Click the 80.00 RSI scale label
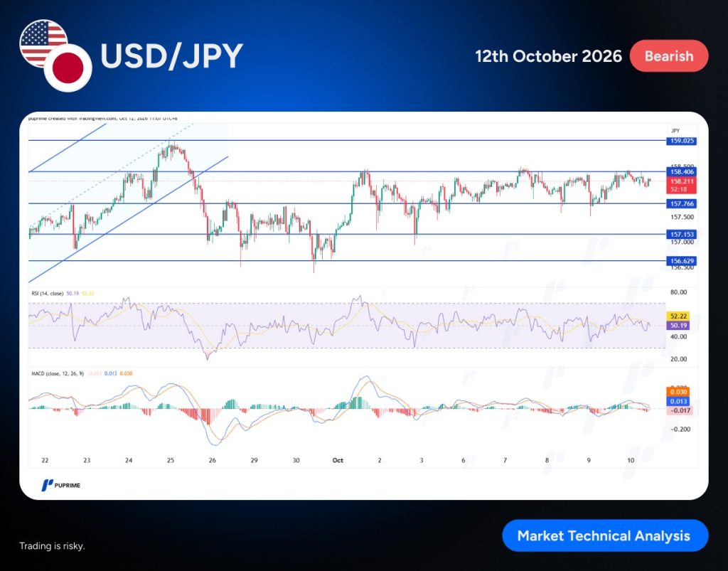Viewport: 728px width, 571px height. 679,292
